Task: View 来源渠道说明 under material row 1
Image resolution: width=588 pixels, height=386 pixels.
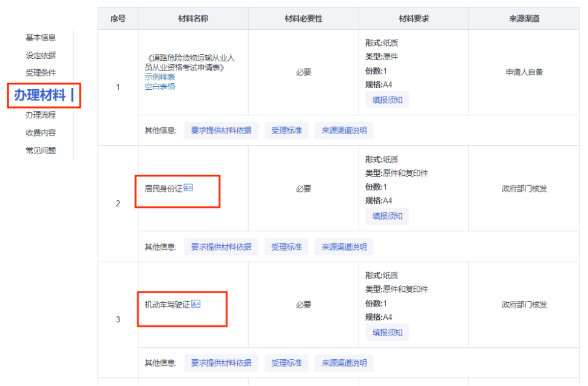Action: click(x=344, y=130)
